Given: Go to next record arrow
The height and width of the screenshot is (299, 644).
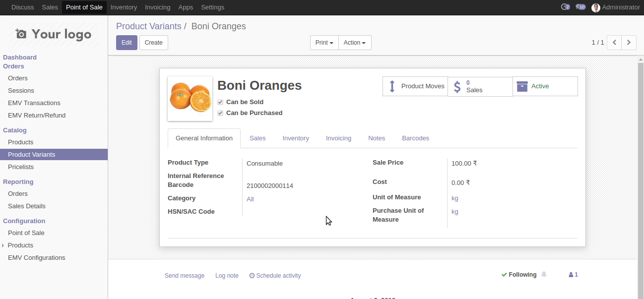Looking at the screenshot, I should tap(629, 43).
